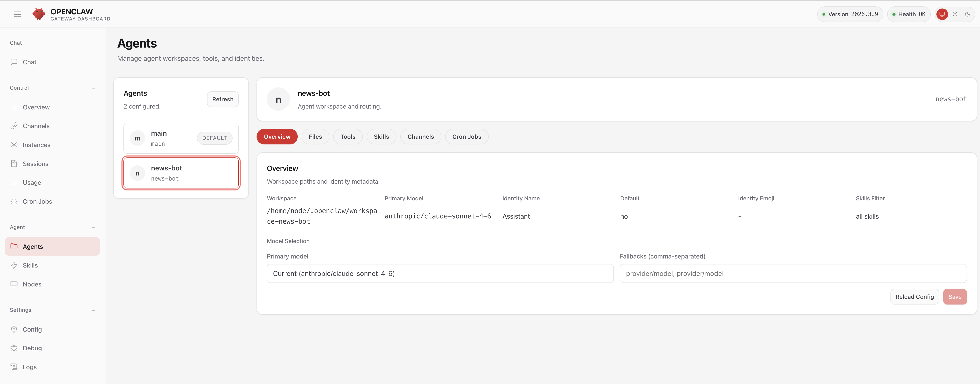Open the Primary model dropdown
The height and width of the screenshot is (384, 980).
point(440,273)
